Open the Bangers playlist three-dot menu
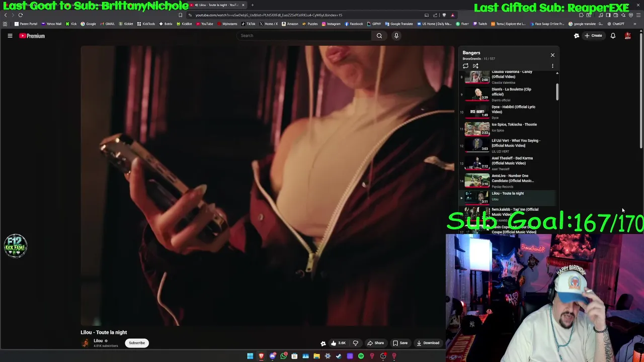The width and height of the screenshot is (644, 362). (552, 66)
